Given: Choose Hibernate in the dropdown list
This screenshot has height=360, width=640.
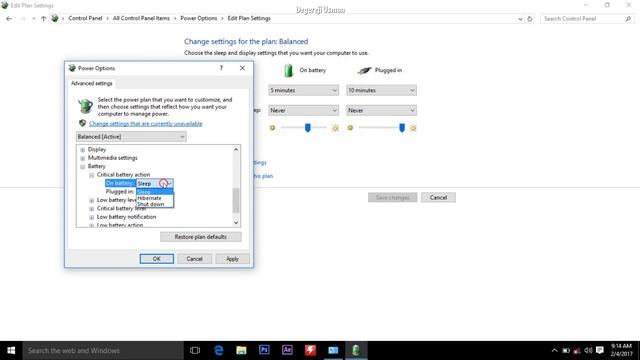Looking at the screenshot, I should 155,198.
